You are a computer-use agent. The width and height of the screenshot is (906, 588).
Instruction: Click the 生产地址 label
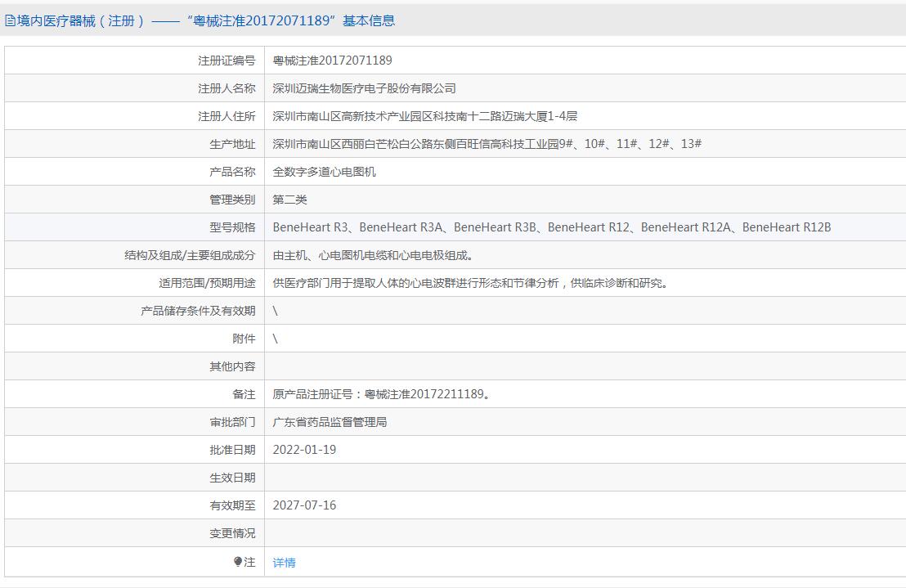point(232,144)
